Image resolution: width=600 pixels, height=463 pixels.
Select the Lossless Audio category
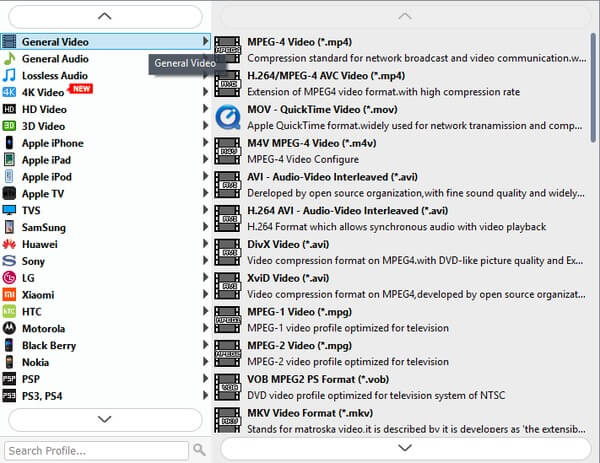coord(106,75)
